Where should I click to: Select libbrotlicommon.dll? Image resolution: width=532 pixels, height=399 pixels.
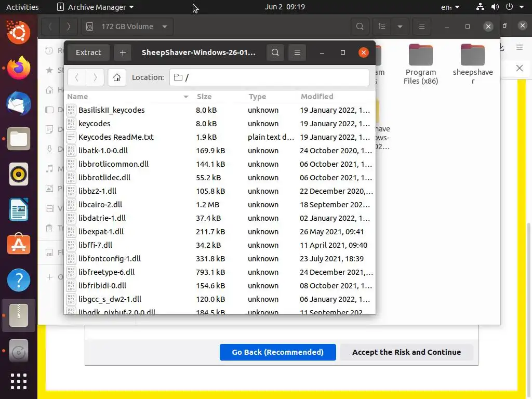pyautogui.click(x=220, y=164)
